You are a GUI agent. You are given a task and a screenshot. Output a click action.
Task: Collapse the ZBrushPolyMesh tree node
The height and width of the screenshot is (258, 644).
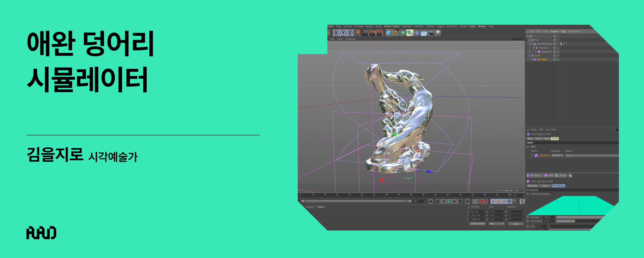pos(532,44)
